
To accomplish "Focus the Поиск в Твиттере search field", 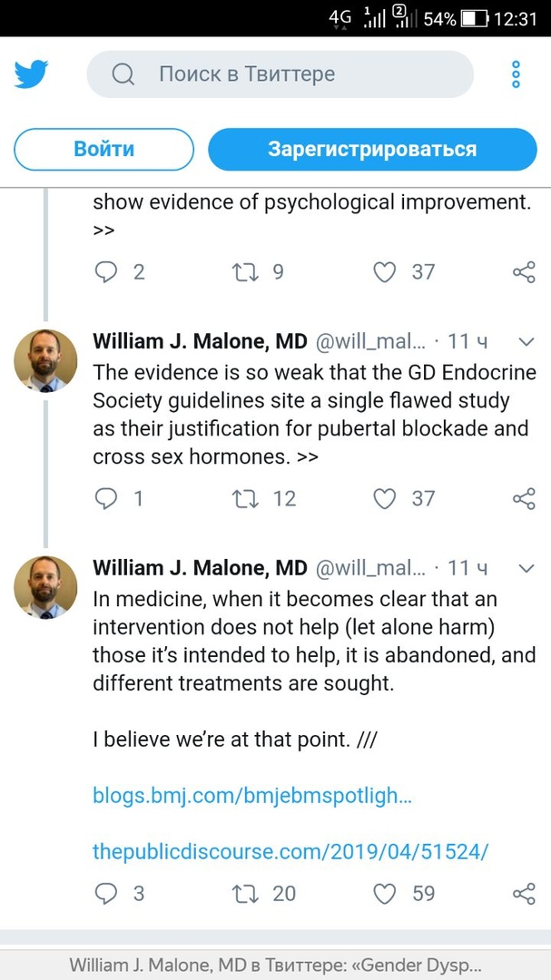I will [x=280, y=74].
